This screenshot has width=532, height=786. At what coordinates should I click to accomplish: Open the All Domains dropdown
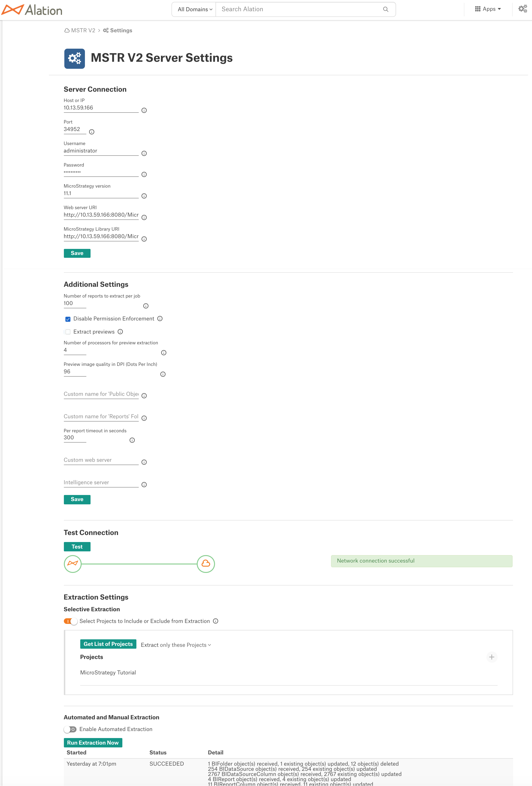(x=195, y=9)
